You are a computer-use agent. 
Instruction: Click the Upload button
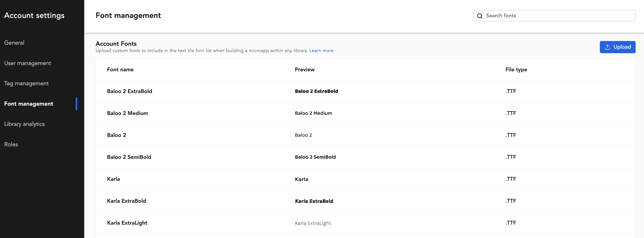617,47
